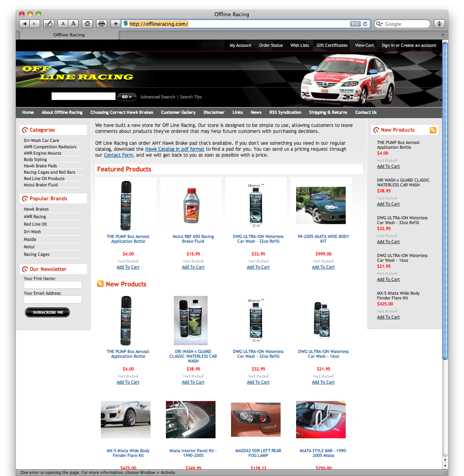Open Contact Us menu item
The image size is (464, 476).
(x=366, y=112)
